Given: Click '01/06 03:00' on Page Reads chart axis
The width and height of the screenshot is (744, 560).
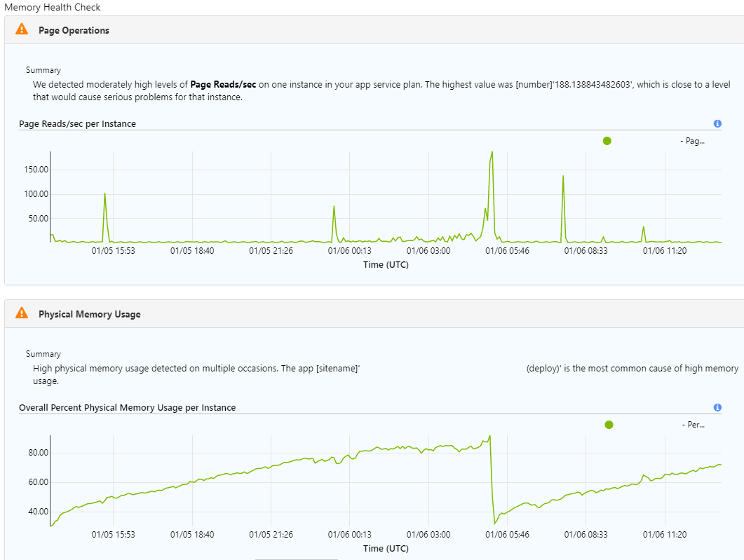Looking at the screenshot, I should coord(428,251).
